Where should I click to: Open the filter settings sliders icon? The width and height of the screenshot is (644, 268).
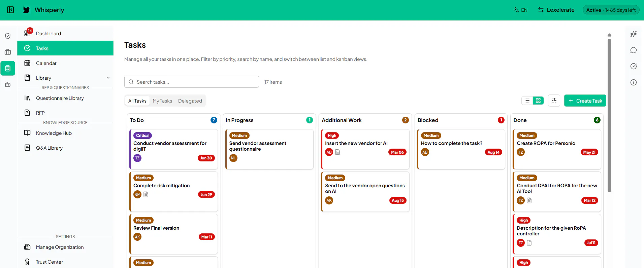554,101
